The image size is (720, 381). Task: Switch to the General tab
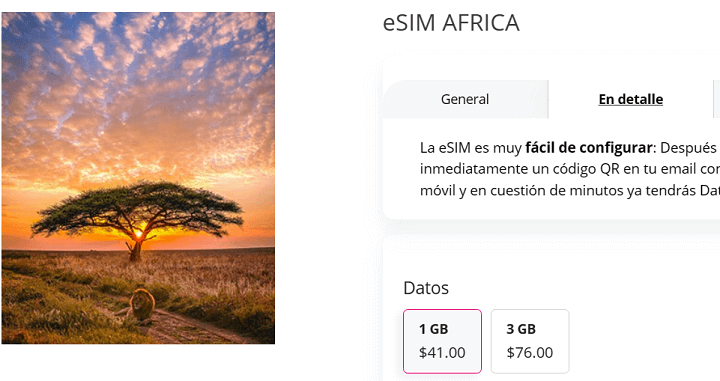[465, 99]
